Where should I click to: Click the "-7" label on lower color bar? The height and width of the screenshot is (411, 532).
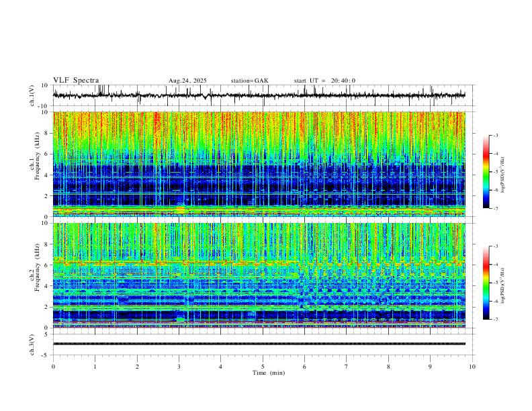495,319
